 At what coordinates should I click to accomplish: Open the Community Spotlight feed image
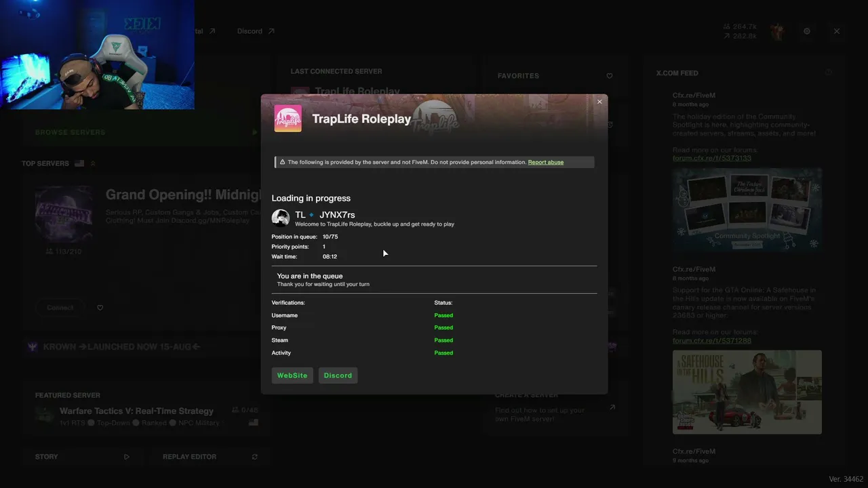click(x=747, y=209)
